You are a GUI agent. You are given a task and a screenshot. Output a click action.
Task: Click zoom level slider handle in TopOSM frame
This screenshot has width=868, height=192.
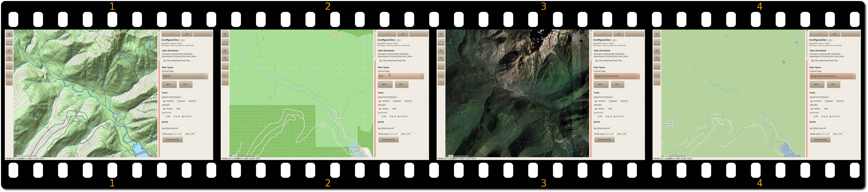point(159,59)
